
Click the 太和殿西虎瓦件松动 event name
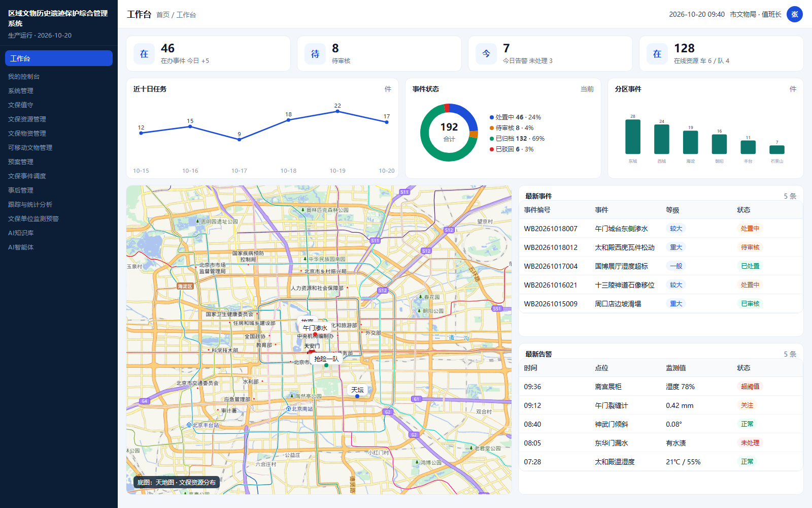tap(625, 247)
